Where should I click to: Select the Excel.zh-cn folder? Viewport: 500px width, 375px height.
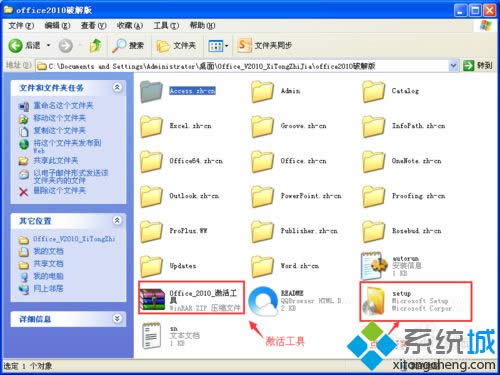coord(176,126)
